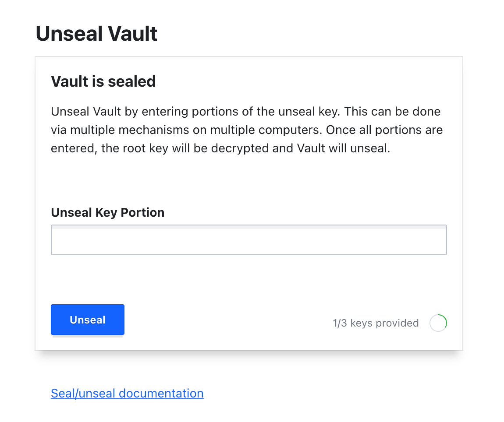Follow the underlined documentation hyperlink
The height and width of the screenshot is (422, 504).
click(127, 393)
